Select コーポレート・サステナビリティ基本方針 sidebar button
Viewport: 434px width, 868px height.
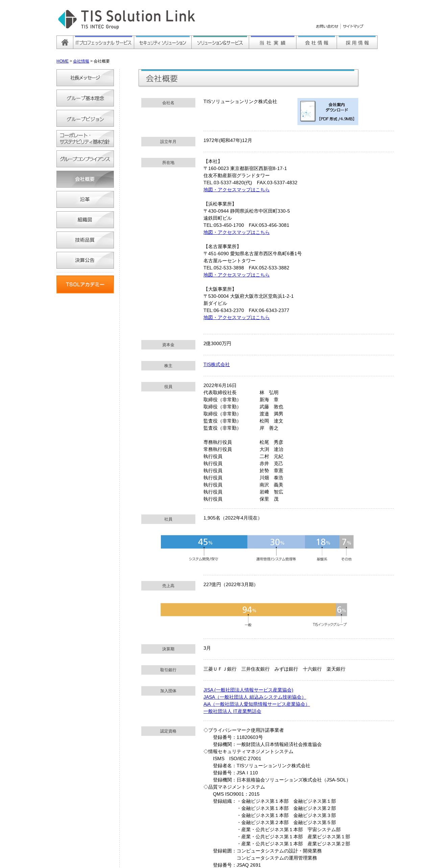click(x=85, y=139)
